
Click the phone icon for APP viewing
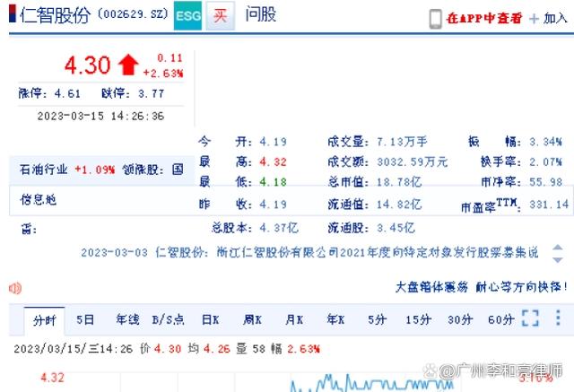[x=435, y=18]
